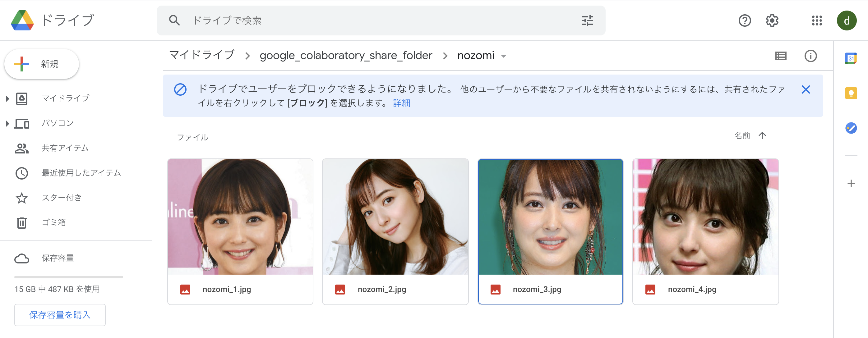Show folder details info panel
The image size is (868, 338).
pos(810,56)
